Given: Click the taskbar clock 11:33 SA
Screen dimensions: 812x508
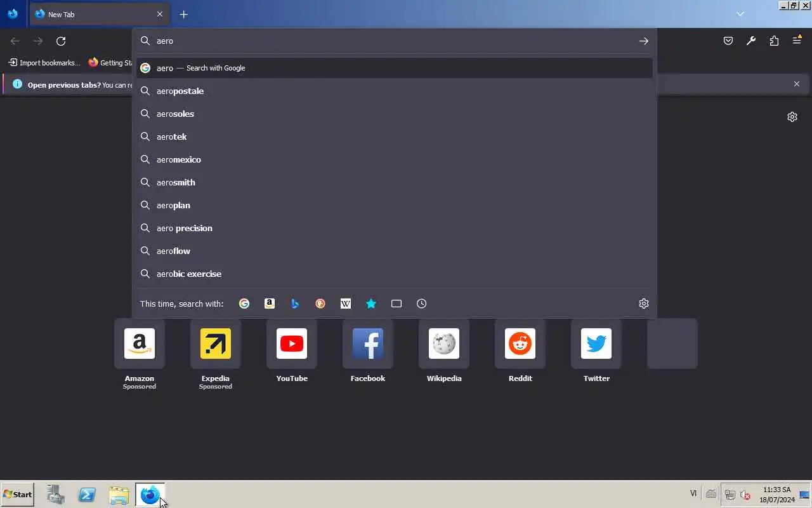Looking at the screenshot, I should click(776, 495).
